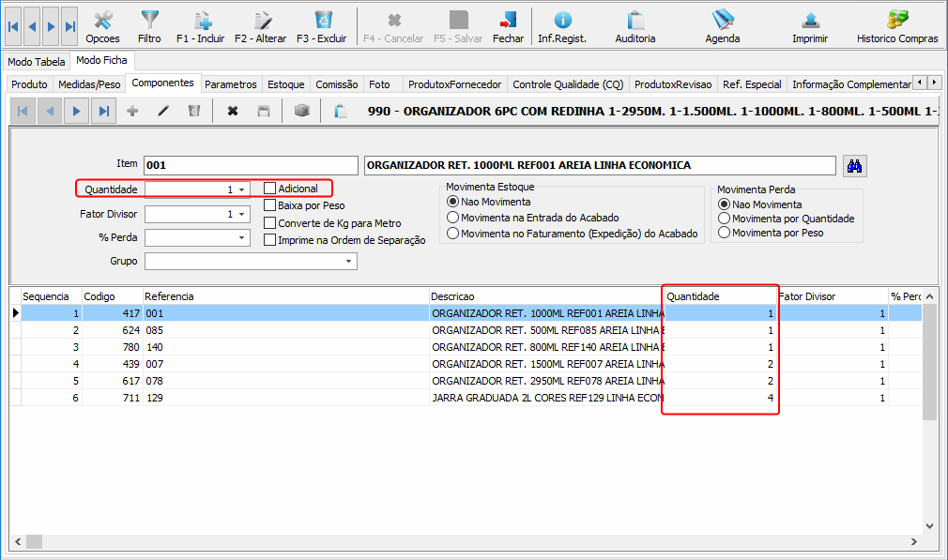Switch to the Estoque tab
This screenshot has height=560, width=948.
[285, 84]
